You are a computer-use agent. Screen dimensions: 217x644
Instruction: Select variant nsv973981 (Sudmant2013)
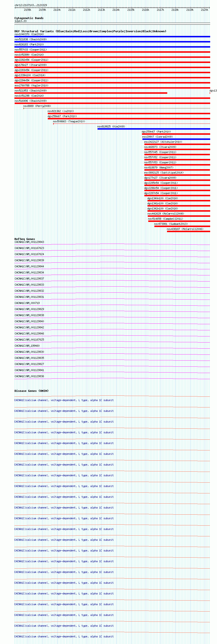point(171,224)
